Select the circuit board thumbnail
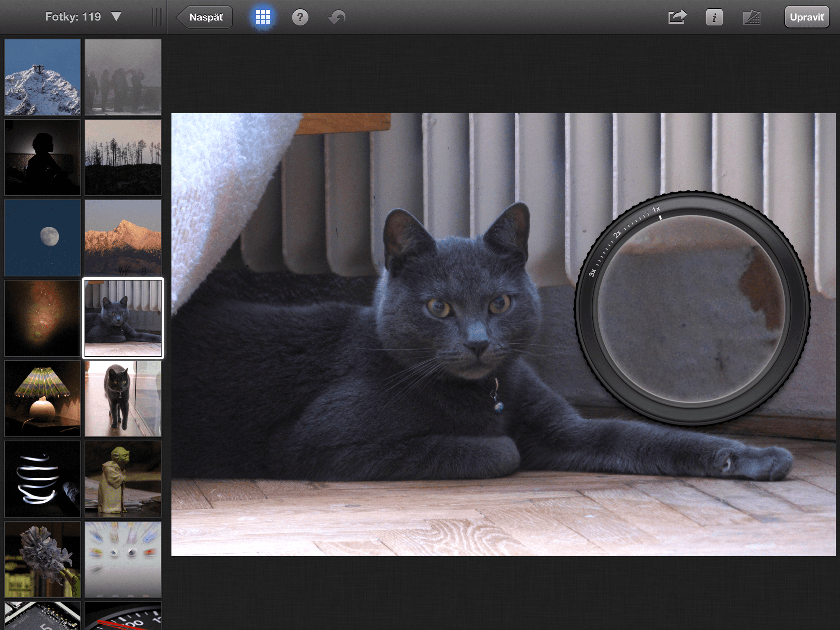The image size is (840, 630). coord(43,616)
